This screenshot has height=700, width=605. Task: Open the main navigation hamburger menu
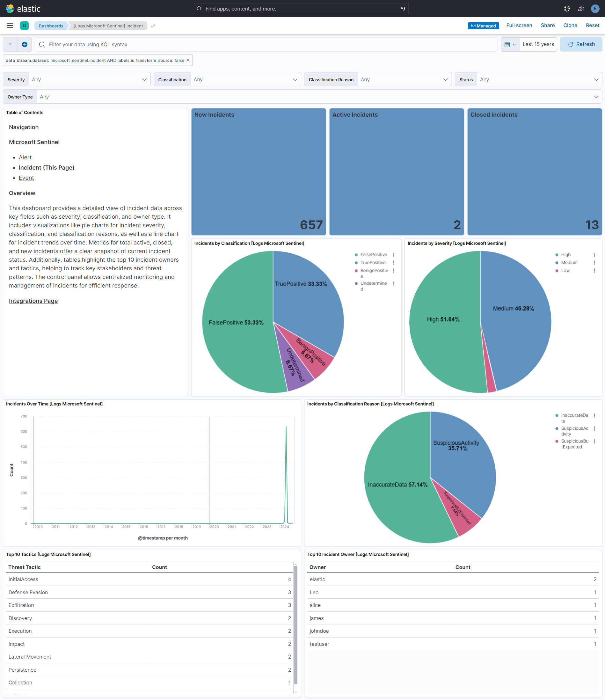10,25
